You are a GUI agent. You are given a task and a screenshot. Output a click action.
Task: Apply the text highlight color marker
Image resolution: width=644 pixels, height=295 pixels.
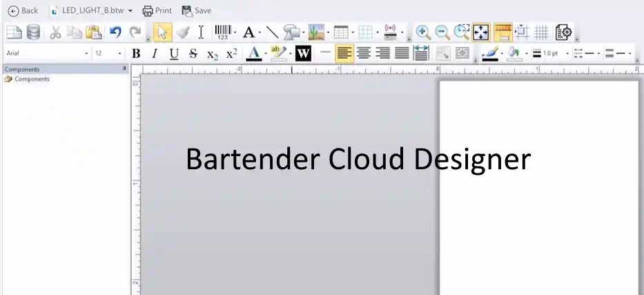(278, 54)
